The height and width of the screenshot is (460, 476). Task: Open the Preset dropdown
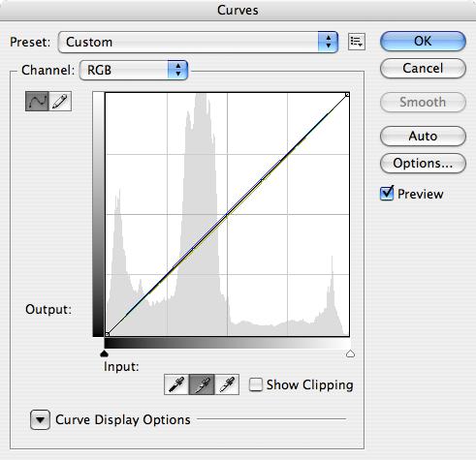click(x=198, y=42)
